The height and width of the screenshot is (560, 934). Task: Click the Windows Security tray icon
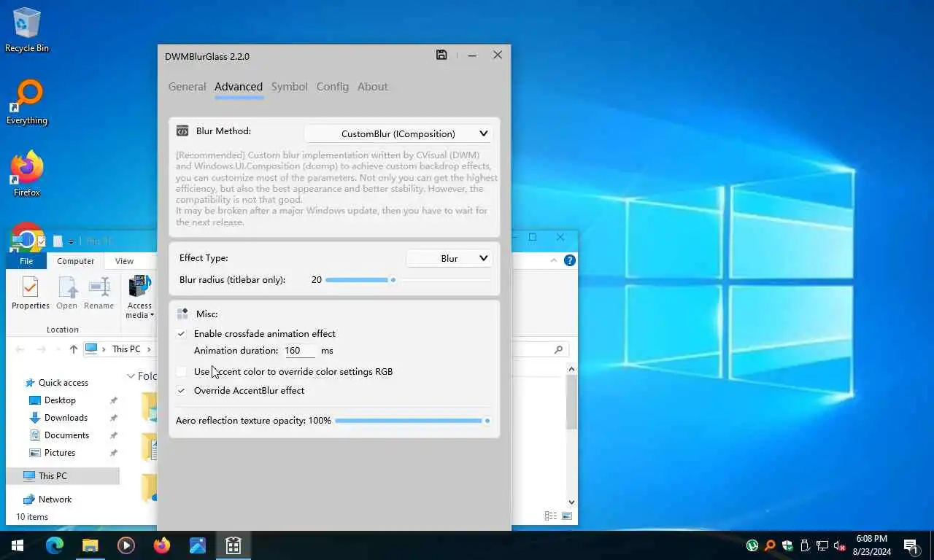coord(787,545)
